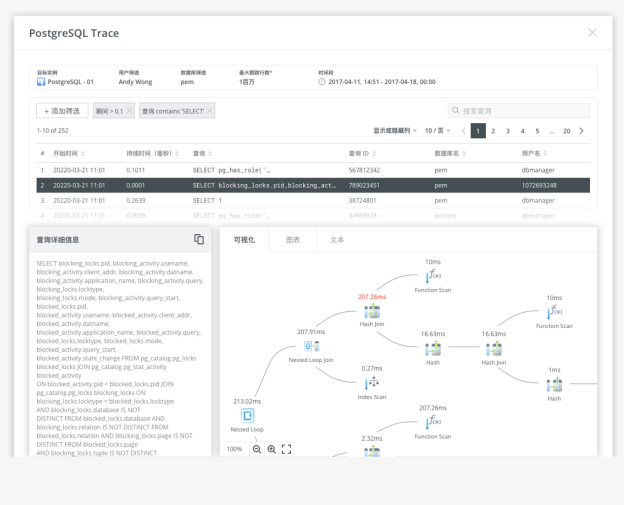This screenshot has width=624, height=505.
Task: Click the 1ms Hash node
Action: pyautogui.click(x=554, y=385)
